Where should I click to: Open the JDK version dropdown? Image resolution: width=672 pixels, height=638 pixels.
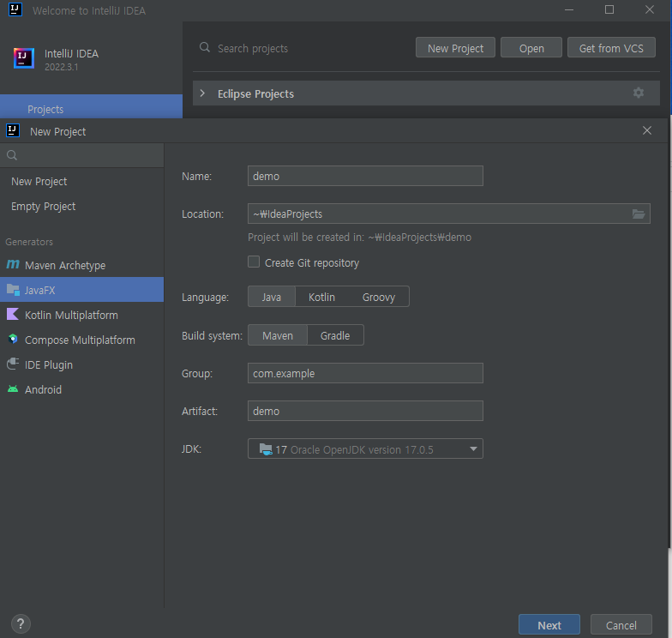click(x=365, y=449)
